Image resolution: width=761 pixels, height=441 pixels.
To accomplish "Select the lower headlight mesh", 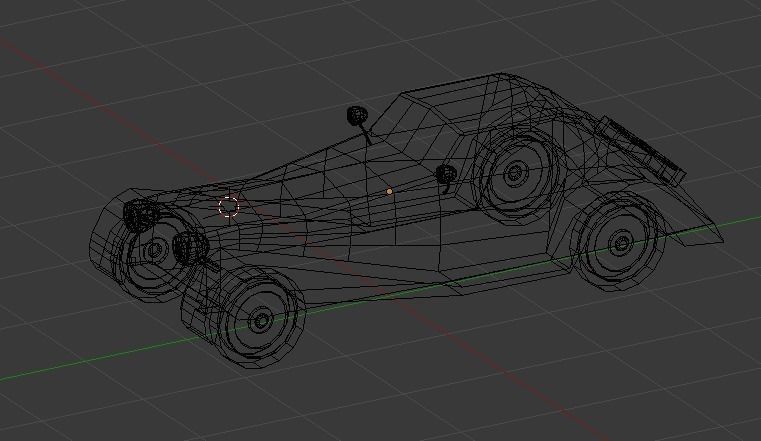I will [x=190, y=246].
